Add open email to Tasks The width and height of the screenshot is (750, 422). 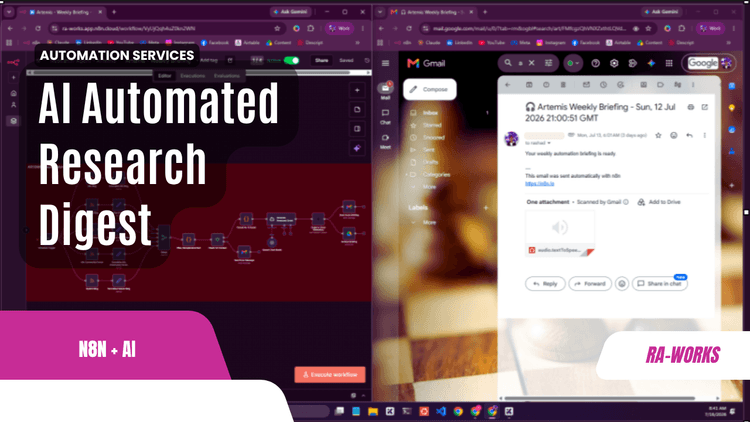[x=620, y=85]
